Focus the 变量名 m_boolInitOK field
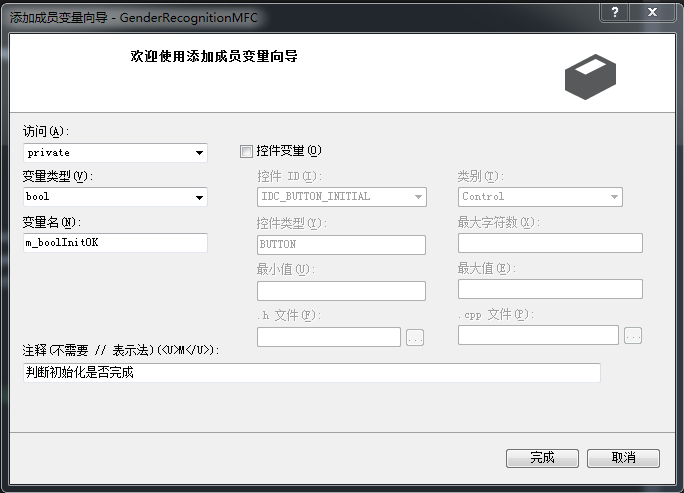The width and height of the screenshot is (684, 493). (115, 243)
